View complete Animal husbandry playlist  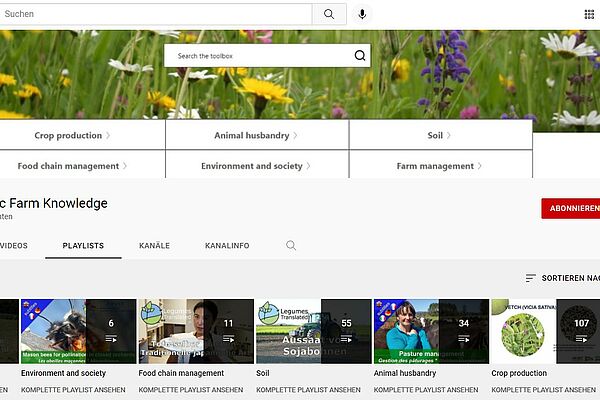[x=426, y=390]
